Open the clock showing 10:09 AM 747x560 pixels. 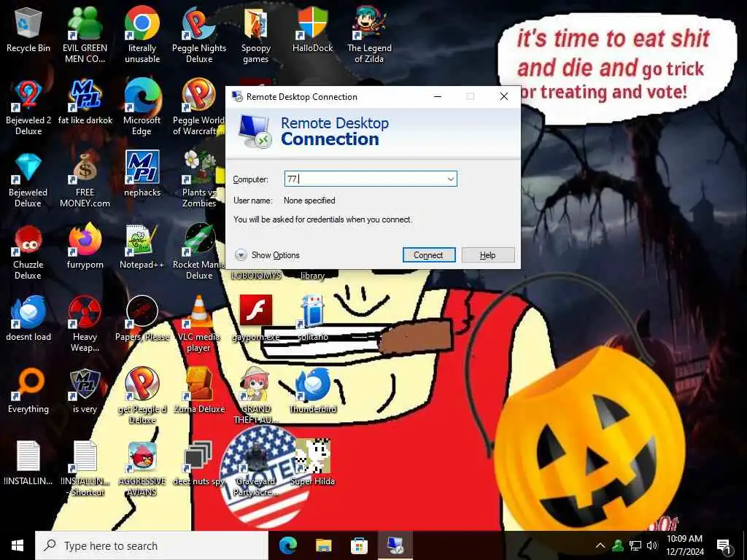point(684,545)
